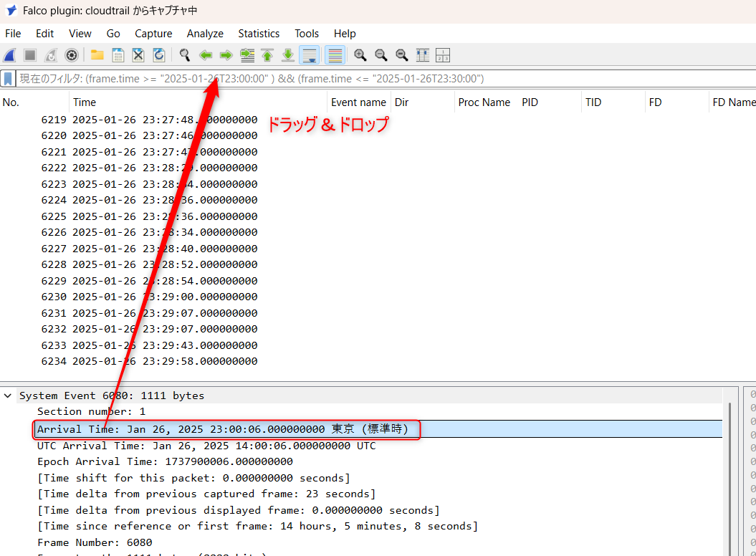Collapse the System Event 6080 tree node
This screenshot has height=556, width=756.
coord(8,396)
